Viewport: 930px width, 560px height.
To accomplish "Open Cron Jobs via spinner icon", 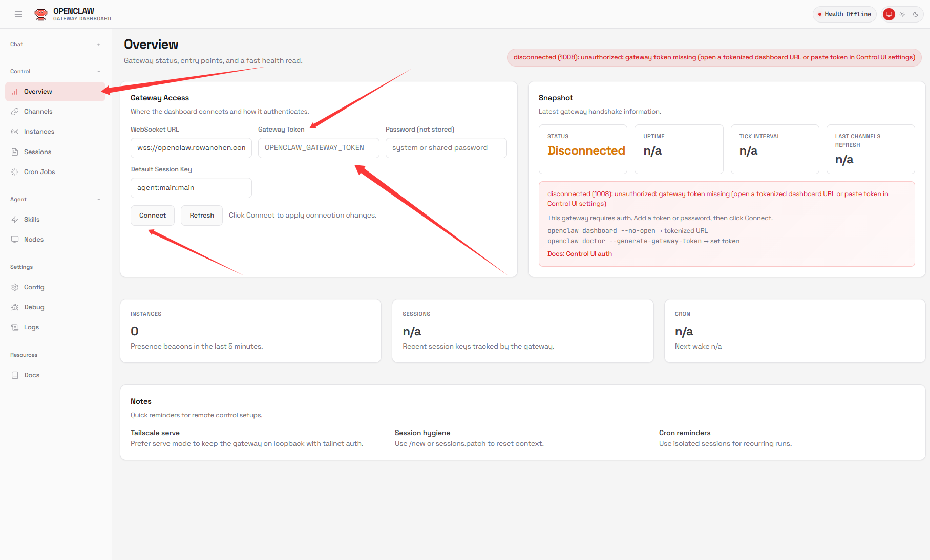I will 15,172.
